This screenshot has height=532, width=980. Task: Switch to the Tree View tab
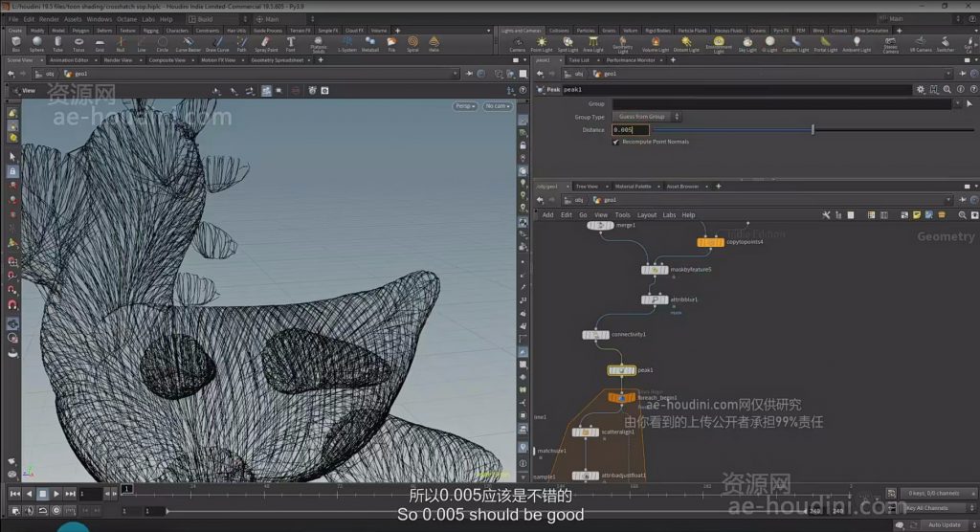587,187
